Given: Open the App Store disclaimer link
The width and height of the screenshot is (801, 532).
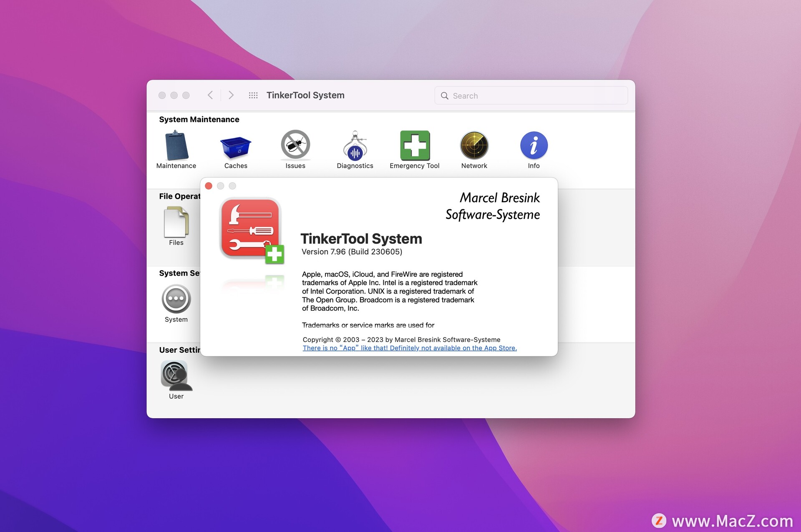Looking at the screenshot, I should [x=410, y=348].
